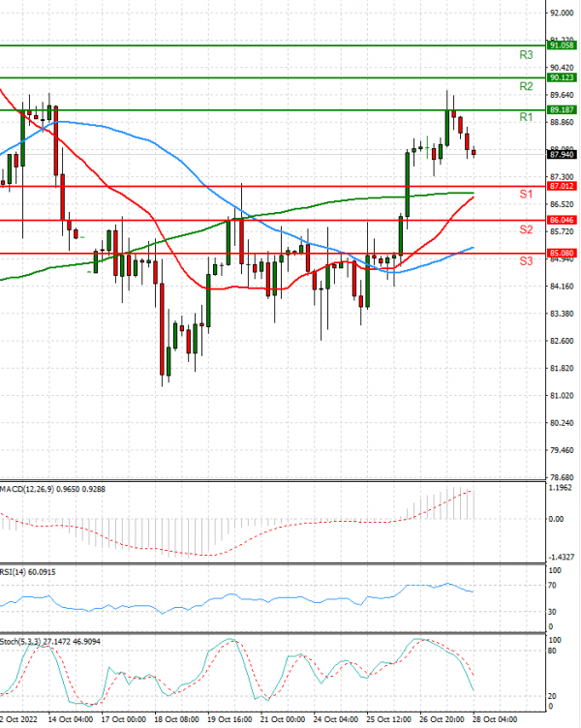Click the 83.380 price axis value
581x728 pixels.
[x=562, y=314]
